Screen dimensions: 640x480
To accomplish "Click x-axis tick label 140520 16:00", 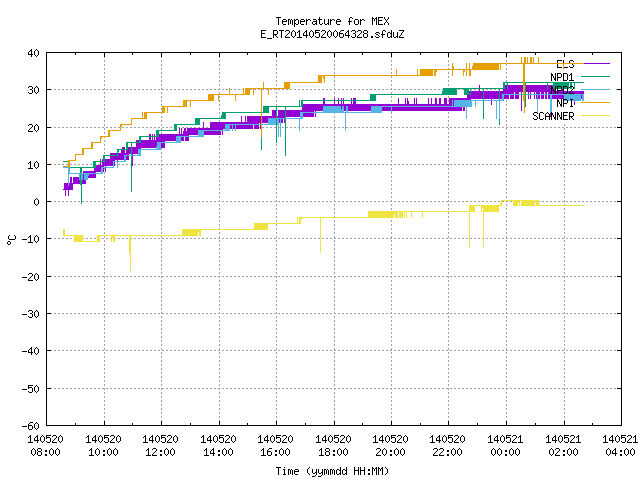I will pos(276,446).
